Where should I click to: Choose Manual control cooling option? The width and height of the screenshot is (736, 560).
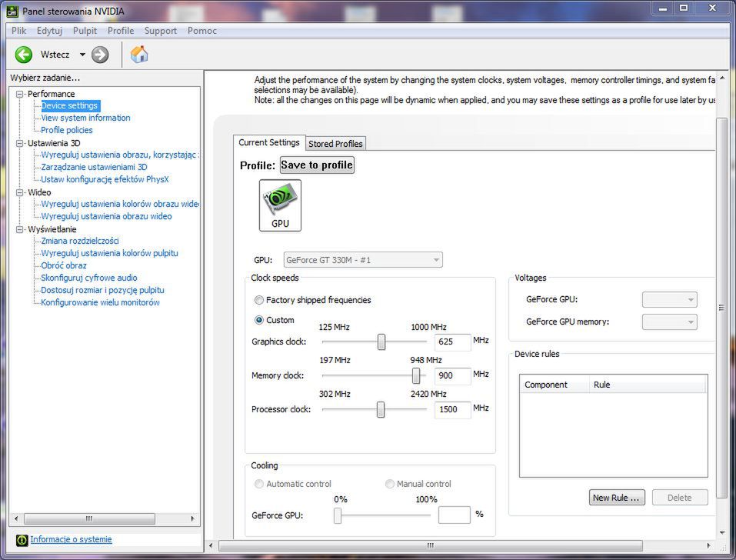coord(389,484)
